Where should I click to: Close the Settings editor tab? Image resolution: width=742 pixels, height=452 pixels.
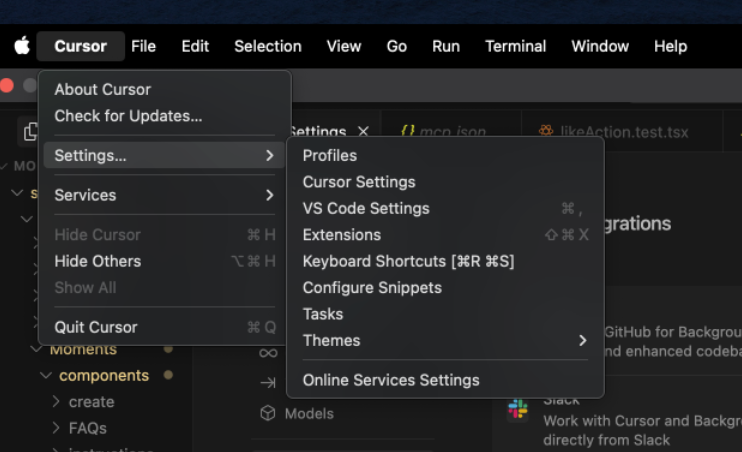(x=363, y=131)
